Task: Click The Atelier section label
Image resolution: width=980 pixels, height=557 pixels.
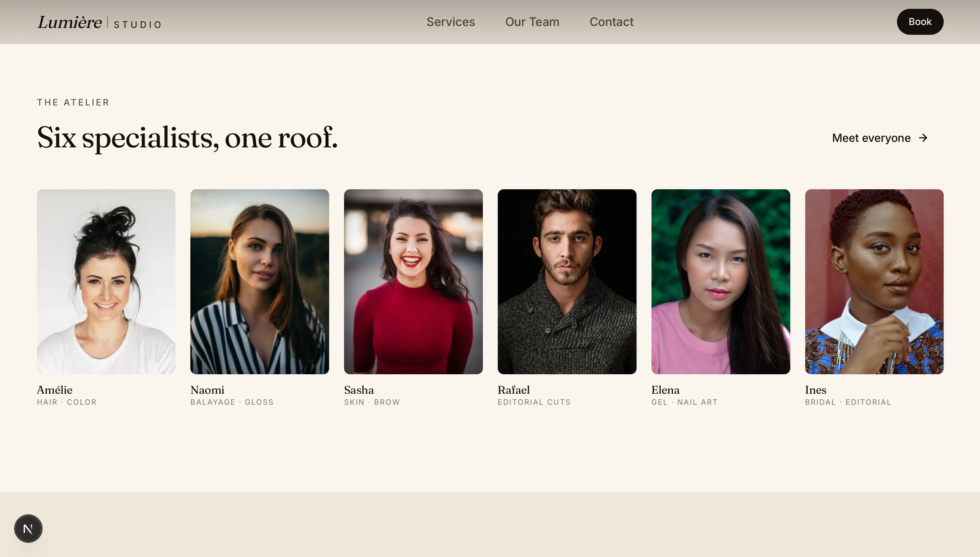Action: [73, 102]
